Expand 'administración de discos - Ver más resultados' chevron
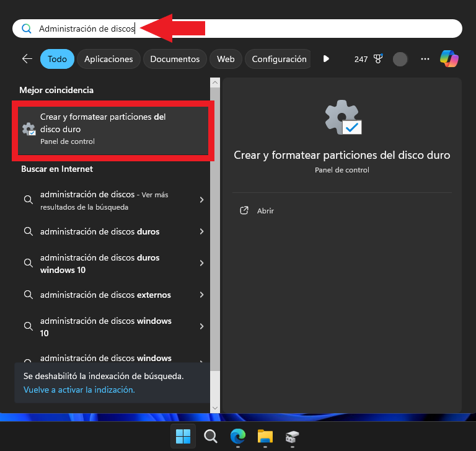The image size is (476, 451). 201,200
